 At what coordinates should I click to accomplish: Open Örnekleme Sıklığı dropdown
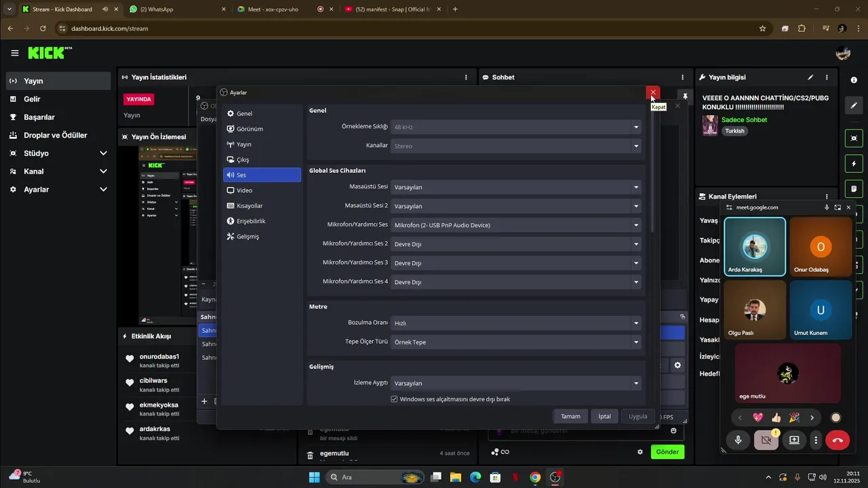point(515,127)
